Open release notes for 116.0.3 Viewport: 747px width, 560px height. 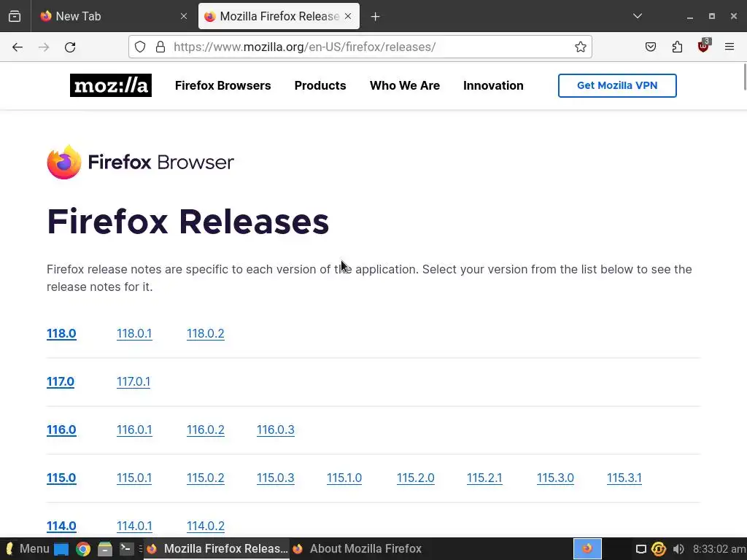275,429
